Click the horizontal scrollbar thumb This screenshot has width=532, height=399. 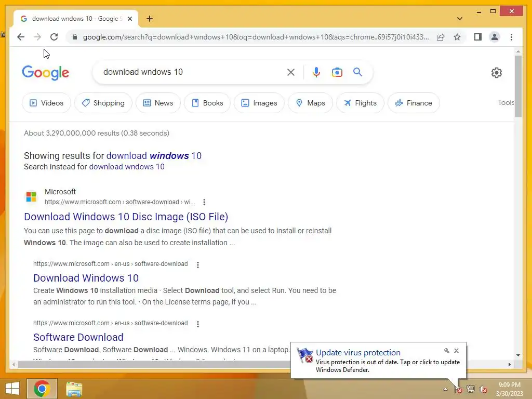coord(155,364)
